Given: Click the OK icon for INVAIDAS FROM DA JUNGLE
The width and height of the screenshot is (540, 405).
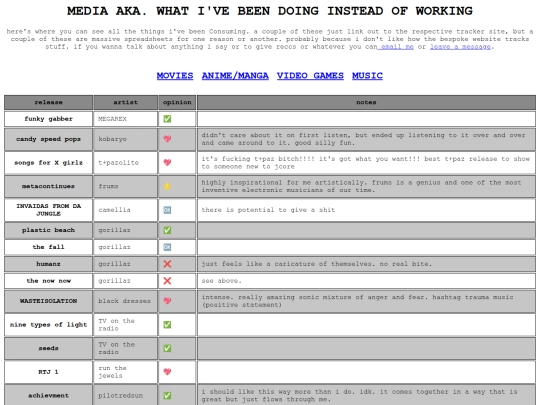Looking at the screenshot, I should click(167, 210).
